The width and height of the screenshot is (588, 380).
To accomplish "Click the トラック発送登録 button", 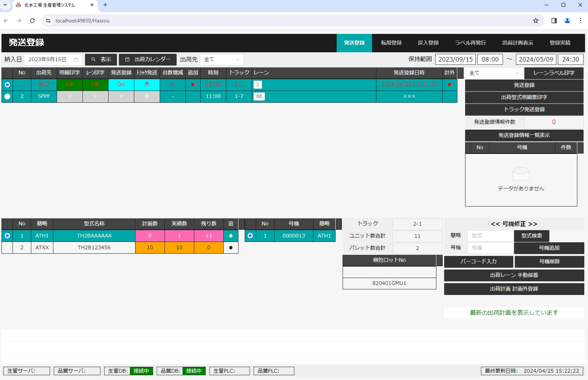I will click(x=524, y=110).
